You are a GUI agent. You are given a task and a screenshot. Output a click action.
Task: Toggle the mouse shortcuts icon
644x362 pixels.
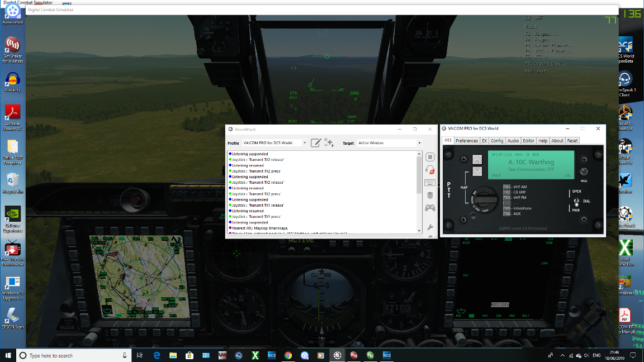click(430, 196)
